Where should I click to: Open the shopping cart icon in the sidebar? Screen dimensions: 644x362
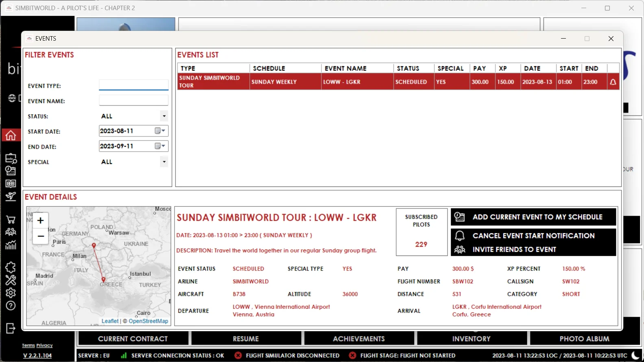click(11, 220)
